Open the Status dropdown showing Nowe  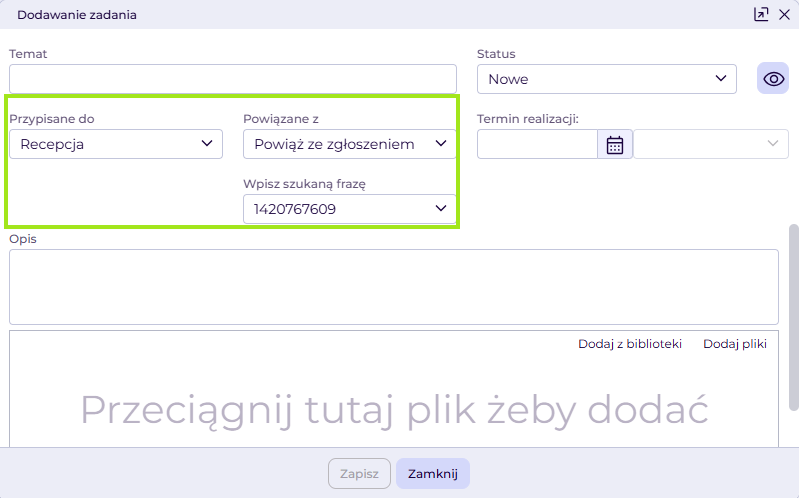coord(607,79)
